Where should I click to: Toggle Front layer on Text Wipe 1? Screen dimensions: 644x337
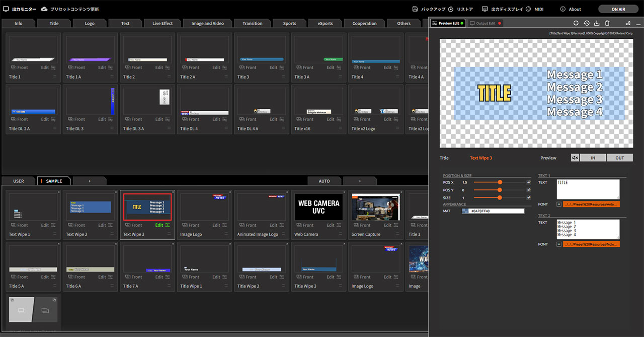pyautogui.click(x=20, y=225)
